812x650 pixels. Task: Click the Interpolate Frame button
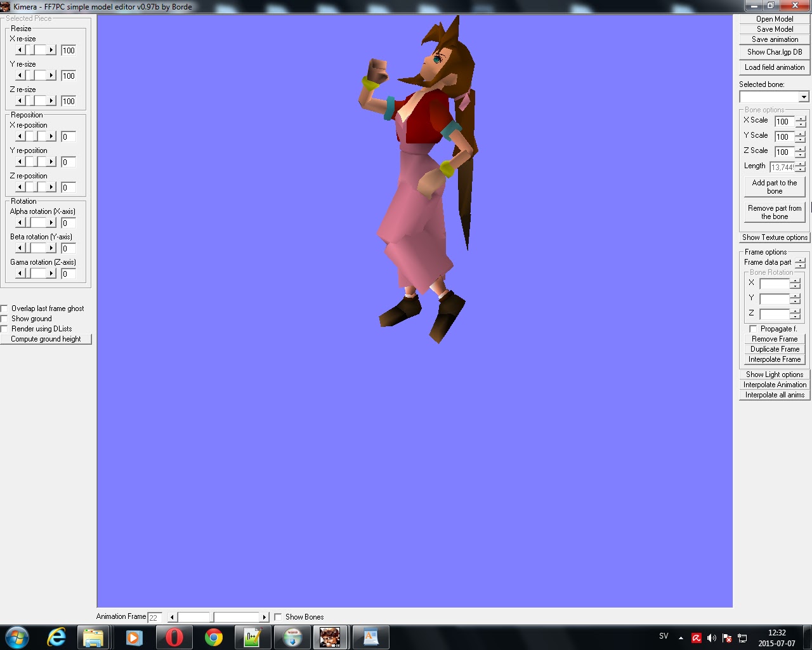775,359
